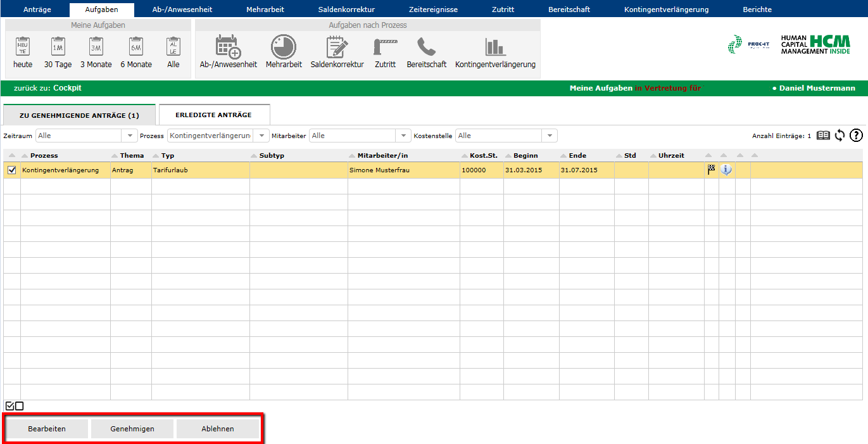Deselect all entries icon below table
868x444 pixels.
19,406
